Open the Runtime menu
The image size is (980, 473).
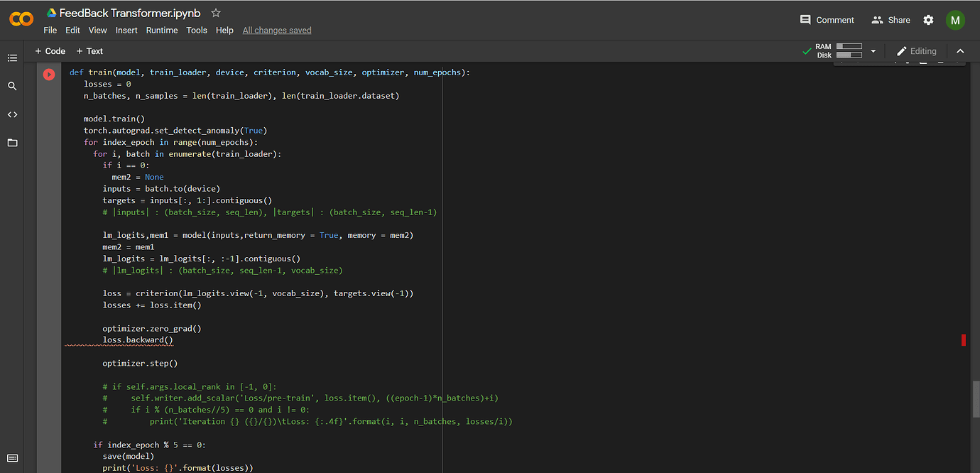(x=162, y=31)
